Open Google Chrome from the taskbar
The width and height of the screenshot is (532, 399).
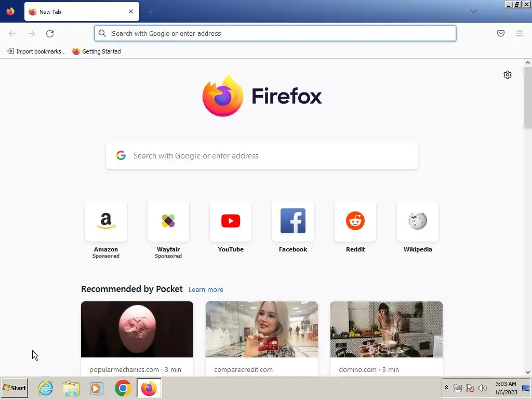pos(123,388)
